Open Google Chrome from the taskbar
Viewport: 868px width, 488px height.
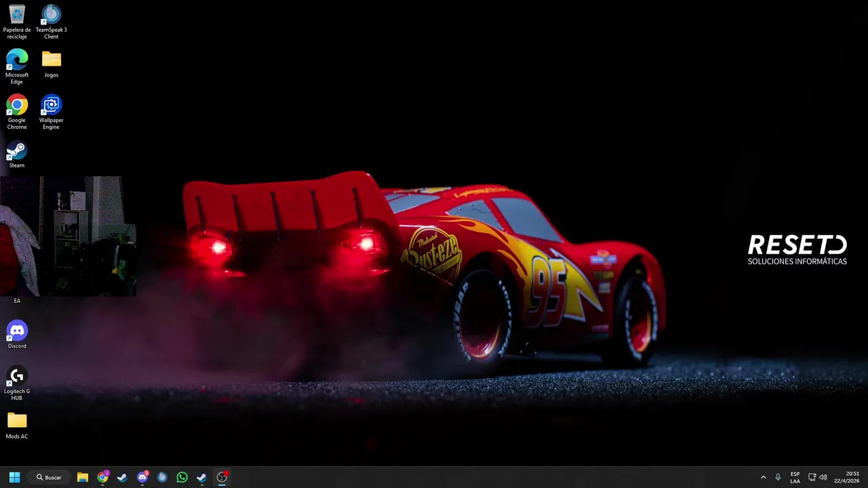[102, 477]
